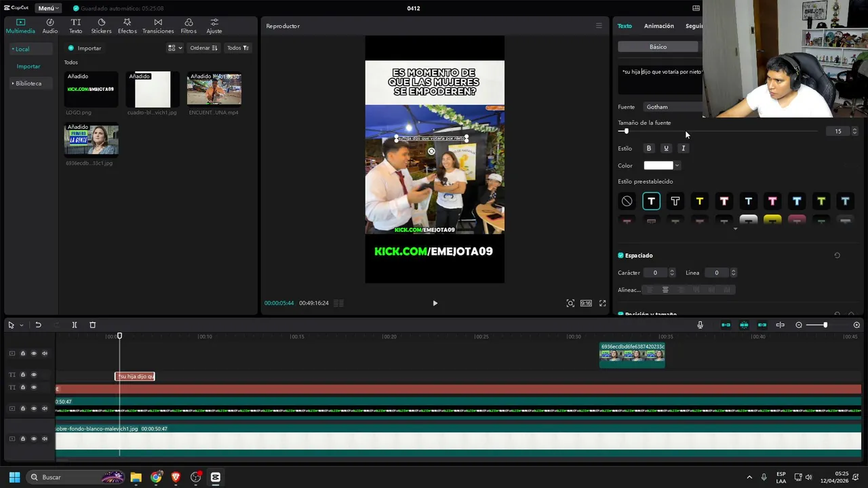Open the Ordenar sort dropdown
The width and height of the screenshot is (868, 488).
coord(203,48)
